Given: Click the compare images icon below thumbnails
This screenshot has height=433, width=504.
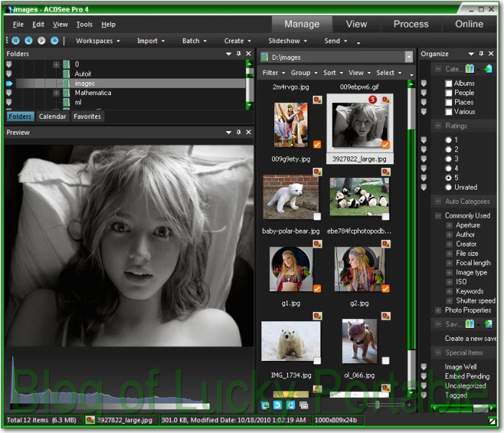Looking at the screenshot, I should click(304, 405).
